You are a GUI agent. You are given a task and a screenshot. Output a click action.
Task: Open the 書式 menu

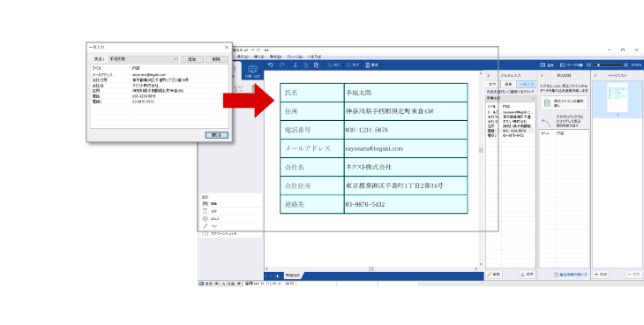tap(275, 57)
